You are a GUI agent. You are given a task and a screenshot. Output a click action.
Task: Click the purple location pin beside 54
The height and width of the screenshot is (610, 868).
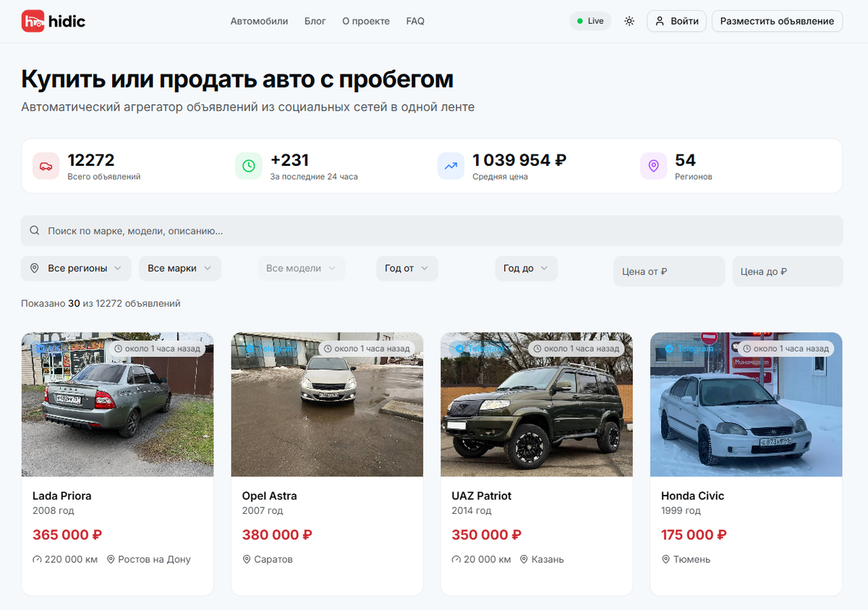pyautogui.click(x=653, y=166)
